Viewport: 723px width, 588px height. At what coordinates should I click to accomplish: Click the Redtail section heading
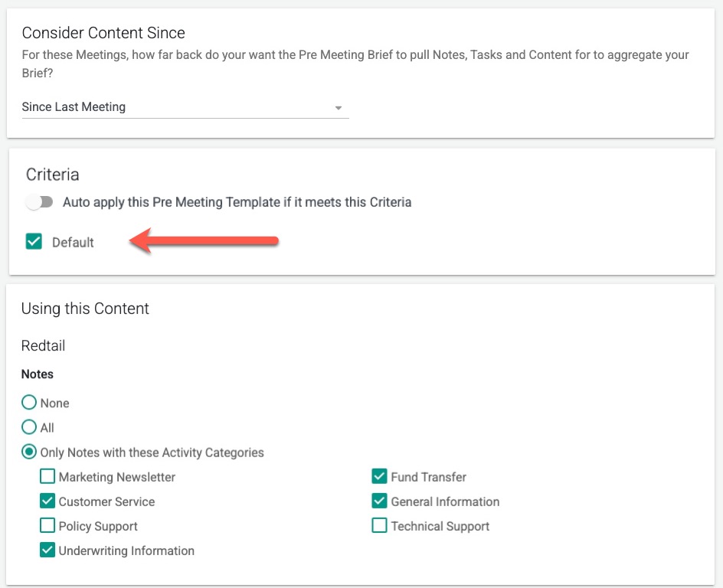(x=43, y=346)
